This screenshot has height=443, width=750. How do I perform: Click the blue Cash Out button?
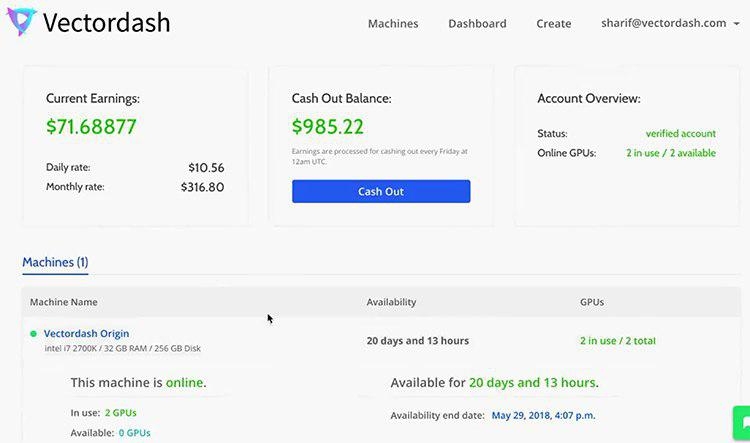381,191
